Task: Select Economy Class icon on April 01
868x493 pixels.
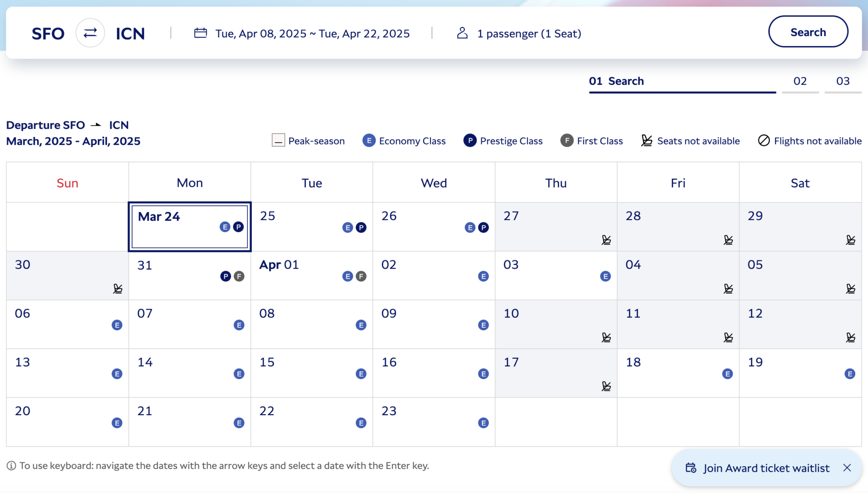Action: pyautogui.click(x=348, y=276)
